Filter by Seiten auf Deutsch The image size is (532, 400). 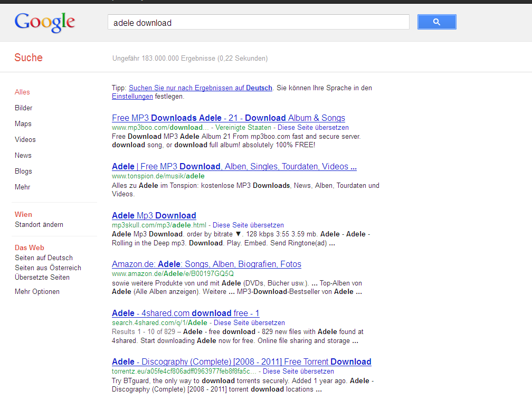click(44, 258)
